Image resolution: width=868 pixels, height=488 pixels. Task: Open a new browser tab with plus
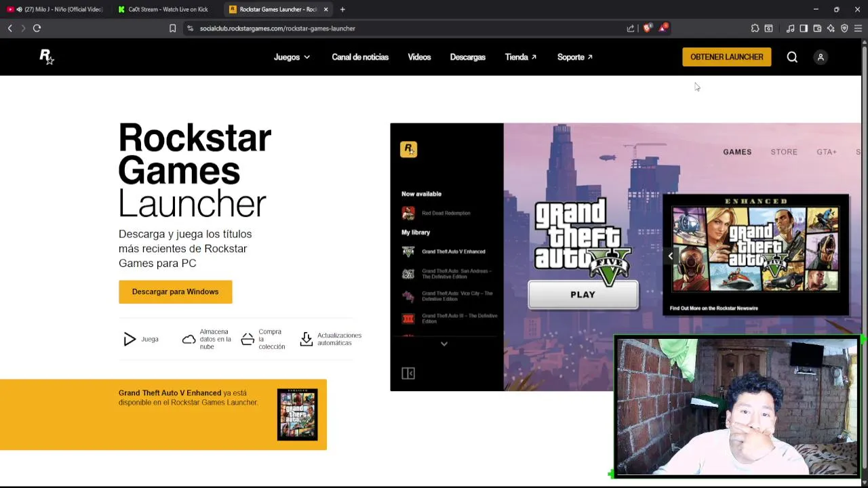click(342, 9)
